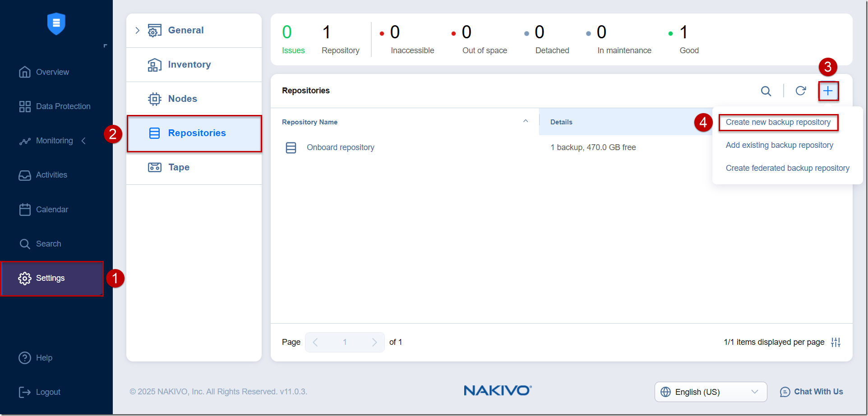Screen dimensions: 868x416
Task: Click the Data Protection grid icon
Action: pos(25,106)
